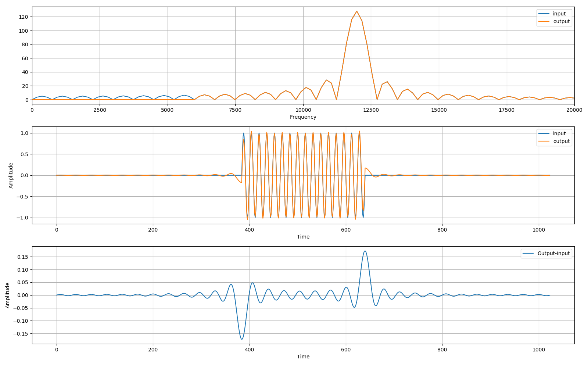
Task: Click the '40' y-axis tick label
Action: click(x=25, y=72)
